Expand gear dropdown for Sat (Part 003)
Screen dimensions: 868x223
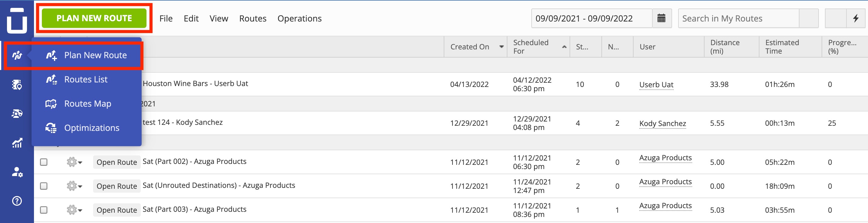point(74,210)
